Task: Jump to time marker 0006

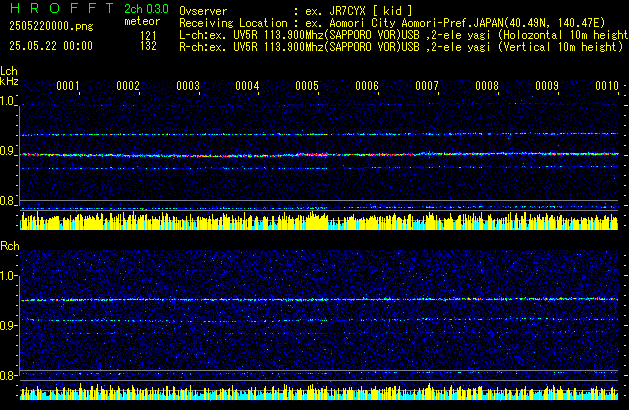Action: pyautogui.click(x=367, y=86)
